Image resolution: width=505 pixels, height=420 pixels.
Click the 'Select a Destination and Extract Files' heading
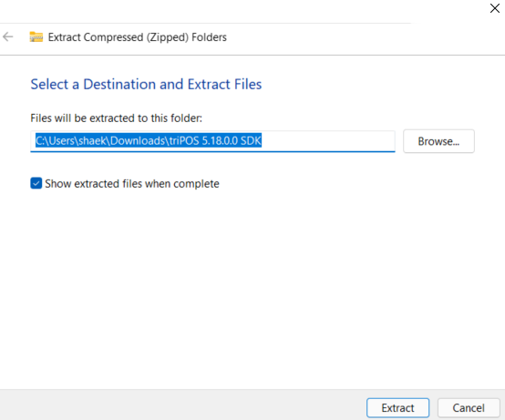click(146, 85)
